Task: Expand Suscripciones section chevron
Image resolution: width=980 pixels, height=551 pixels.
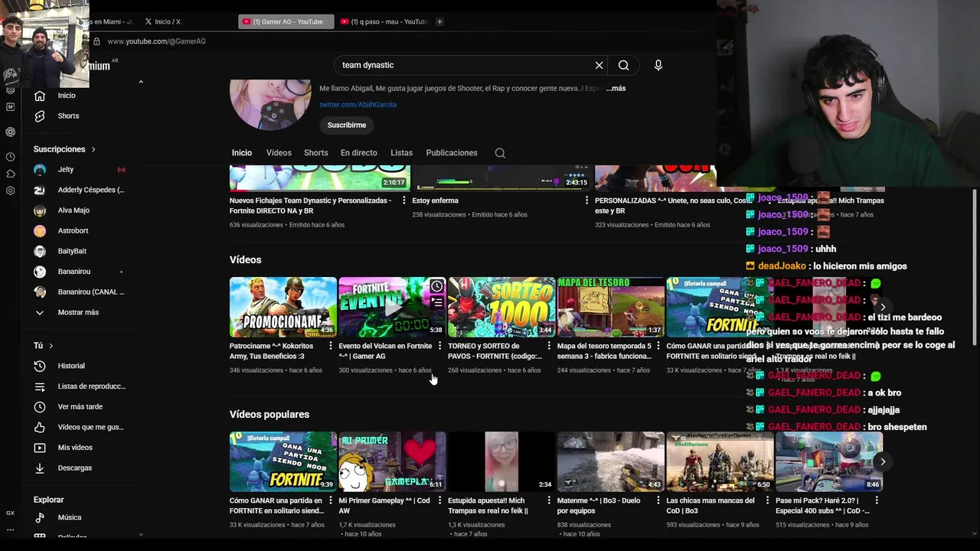Action: tap(93, 149)
